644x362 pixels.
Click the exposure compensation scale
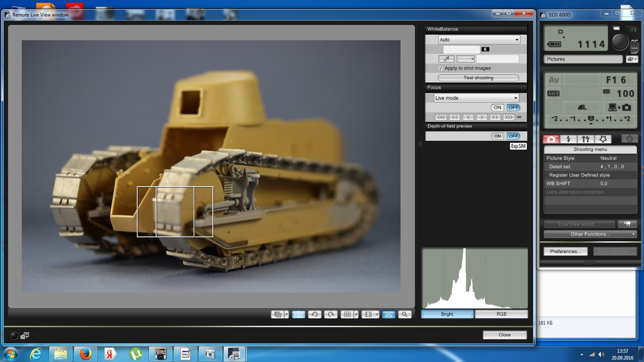[x=591, y=119]
